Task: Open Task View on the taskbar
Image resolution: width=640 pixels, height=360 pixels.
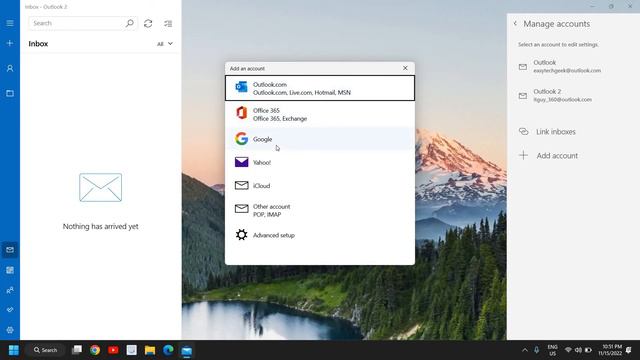Action: 77,350
